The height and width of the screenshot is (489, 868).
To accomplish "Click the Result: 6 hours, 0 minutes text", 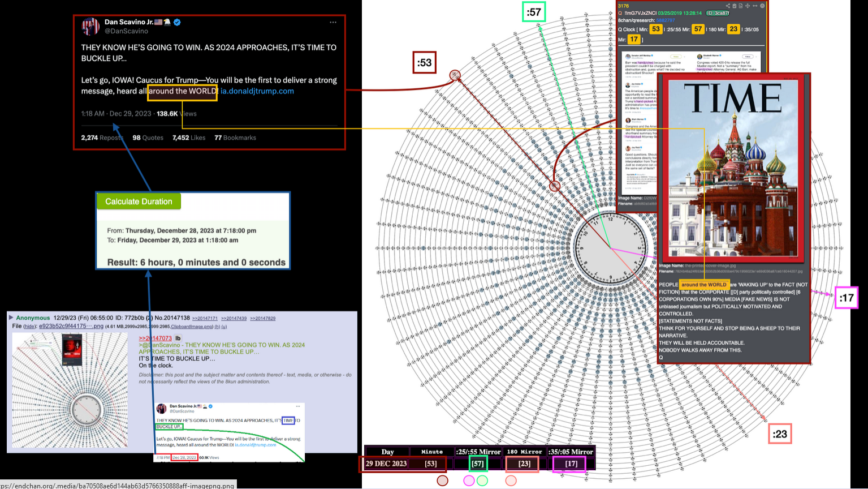I will tap(196, 262).
